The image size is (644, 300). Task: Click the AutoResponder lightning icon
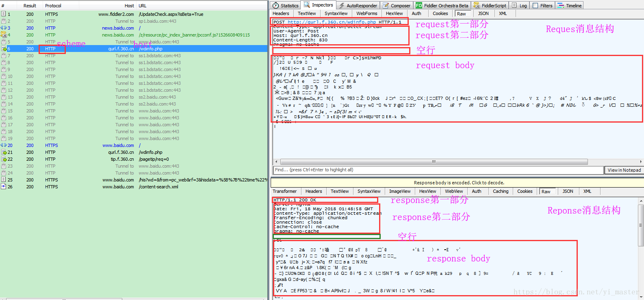tap(342, 5)
